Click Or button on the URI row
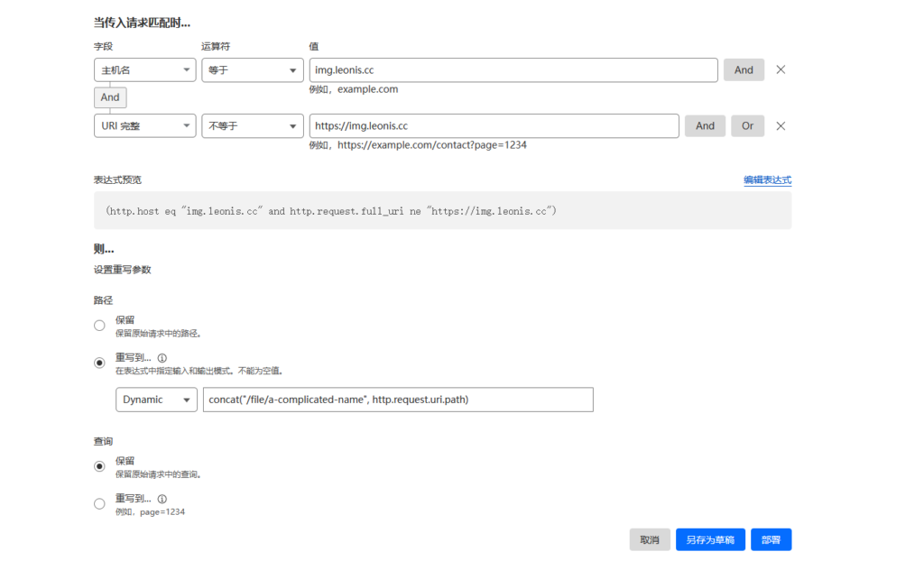The width and height of the screenshot is (924, 561). pyautogui.click(x=747, y=126)
